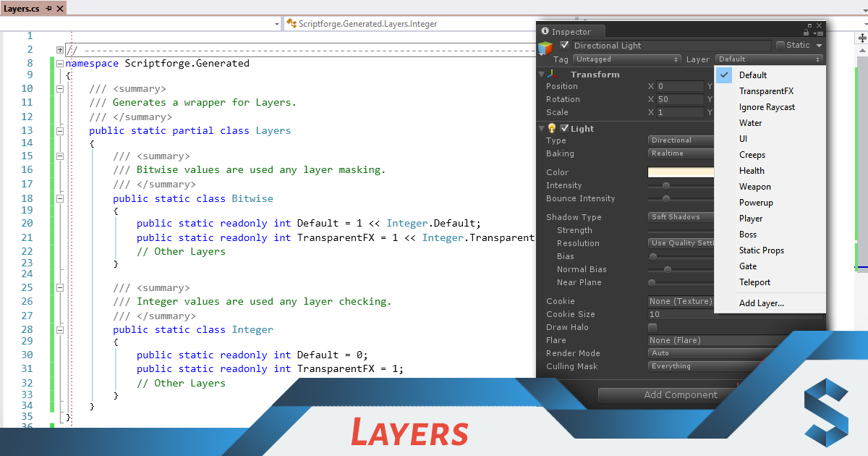The height and width of the screenshot is (456, 868).
Task: Adjust the shadow Bias slider handle
Action: click(x=653, y=256)
